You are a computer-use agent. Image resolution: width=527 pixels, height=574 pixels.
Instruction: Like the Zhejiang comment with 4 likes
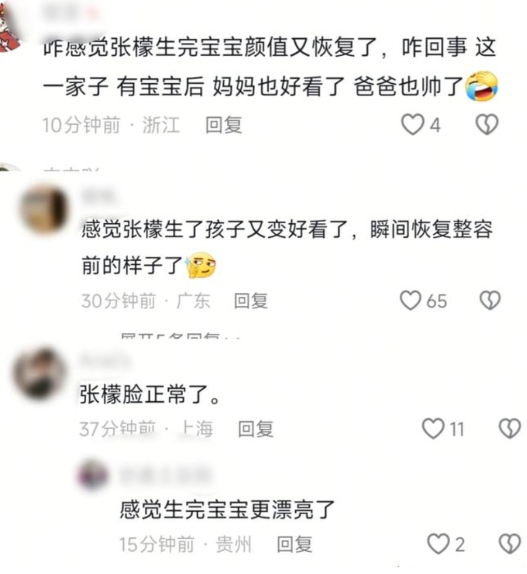(x=412, y=125)
